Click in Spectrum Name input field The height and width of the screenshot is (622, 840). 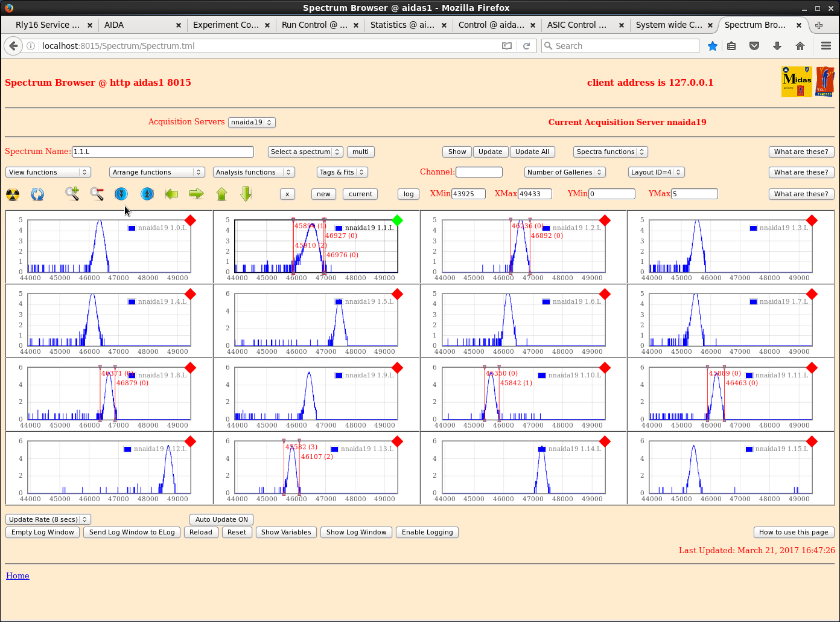pos(163,152)
